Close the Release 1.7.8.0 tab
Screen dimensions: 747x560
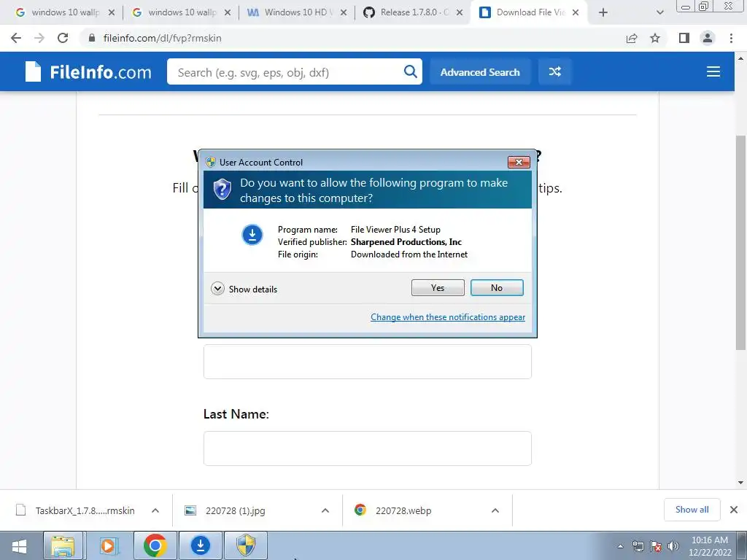460,12
